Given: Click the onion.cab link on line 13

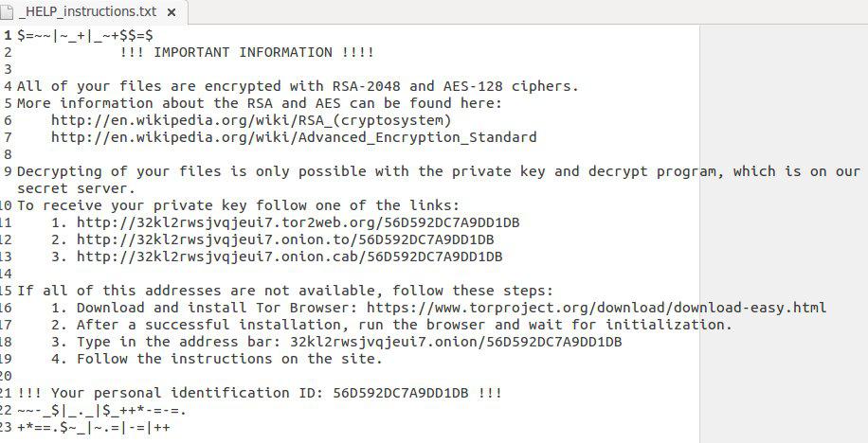Looking at the screenshot, I should coord(289,257).
